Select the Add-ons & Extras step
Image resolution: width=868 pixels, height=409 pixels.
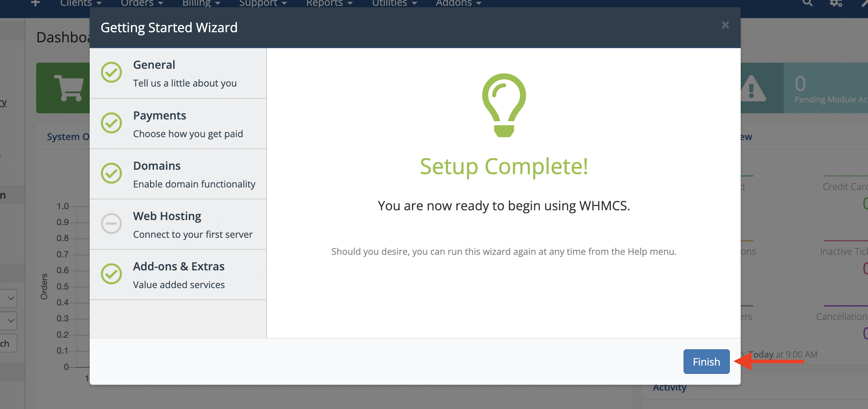pos(178,275)
